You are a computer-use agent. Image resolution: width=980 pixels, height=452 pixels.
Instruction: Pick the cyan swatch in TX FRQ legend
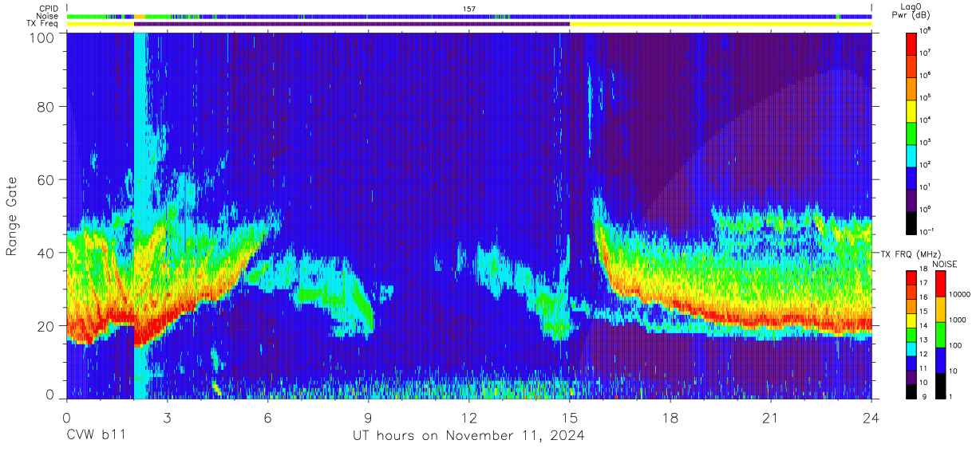[x=911, y=348]
